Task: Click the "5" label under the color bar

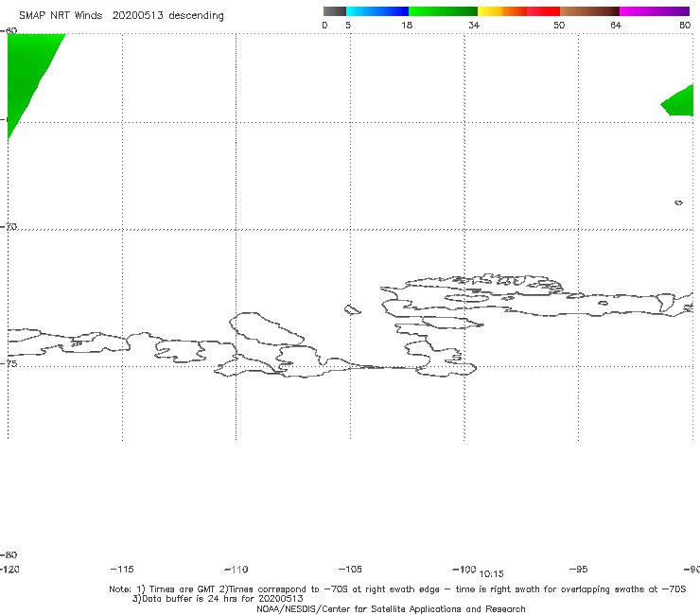Action: 348,25
